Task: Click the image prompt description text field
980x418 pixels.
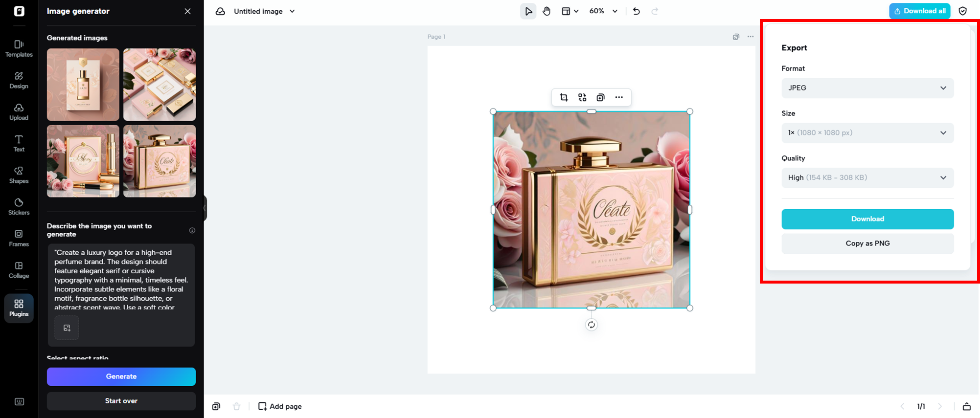Action: (121, 279)
